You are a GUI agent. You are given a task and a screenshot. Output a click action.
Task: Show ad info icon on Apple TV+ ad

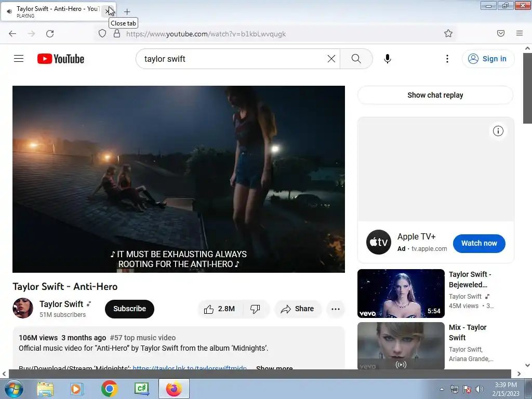tap(498, 131)
